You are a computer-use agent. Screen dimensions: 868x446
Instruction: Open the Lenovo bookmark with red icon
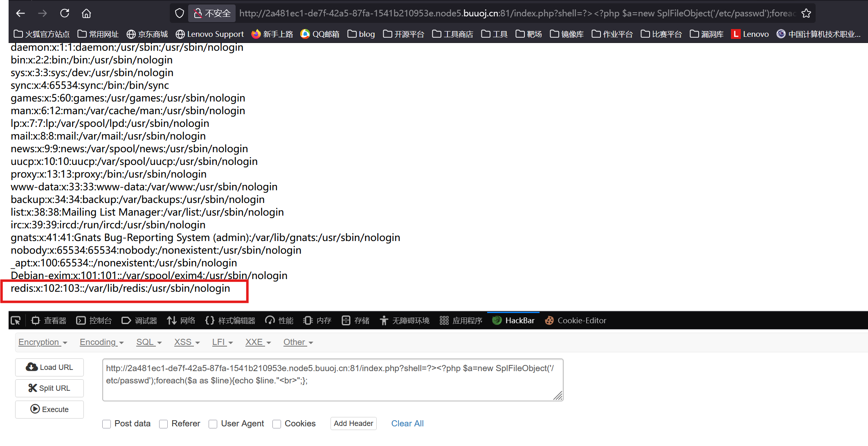pos(750,34)
